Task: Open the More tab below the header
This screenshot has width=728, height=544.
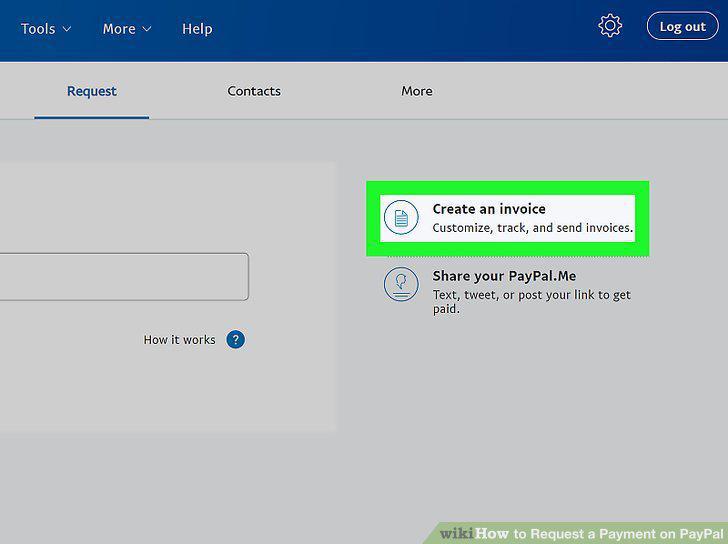Action: 417,91
